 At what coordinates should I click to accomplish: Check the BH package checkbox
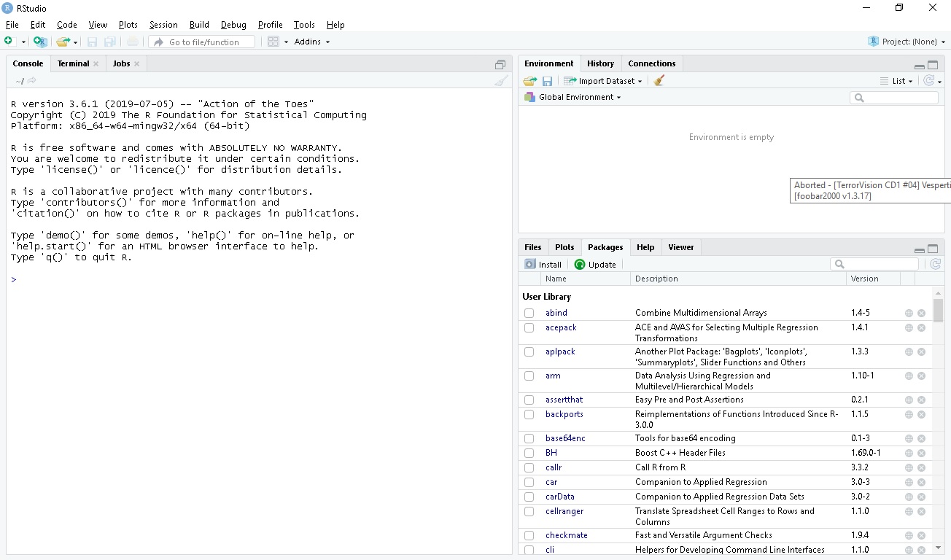point(528,453)
